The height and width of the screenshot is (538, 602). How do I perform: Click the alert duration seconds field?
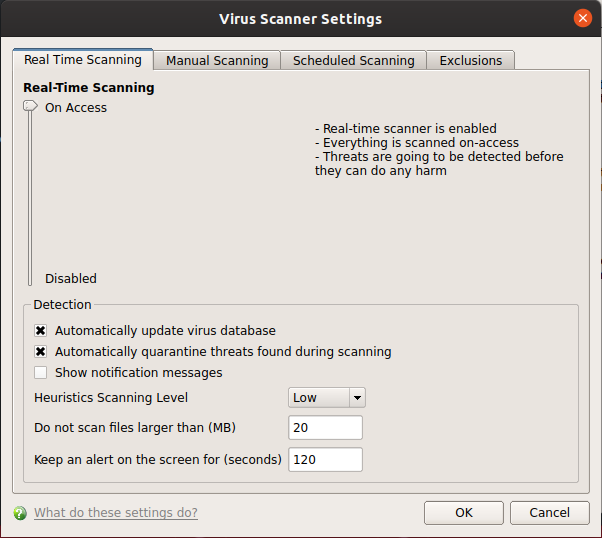coord(325,459)
